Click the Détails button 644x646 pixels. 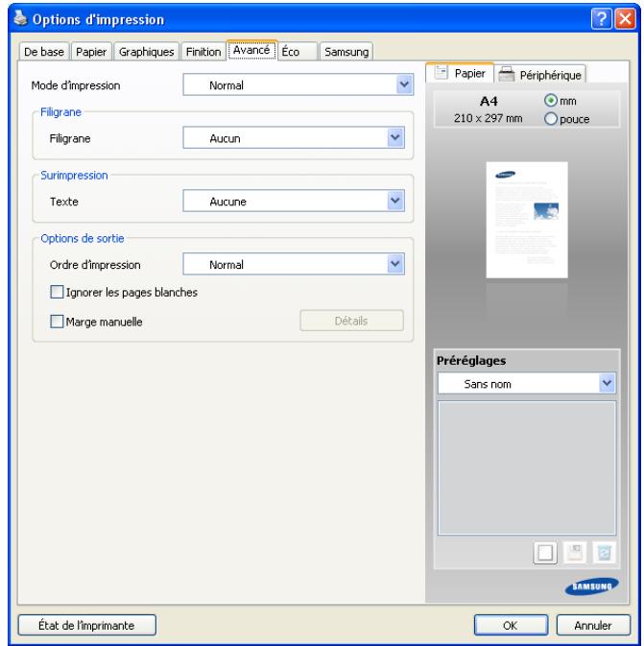click(x=351, y=321)
